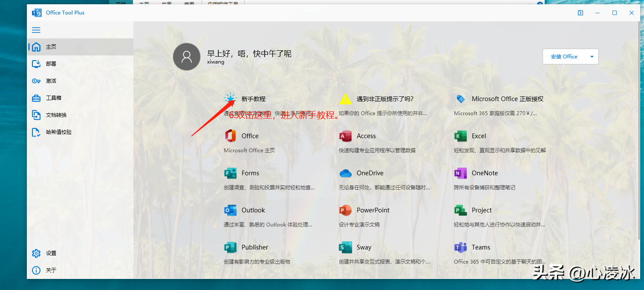Open the 文档转换 document conversion icon
This screenshot has width=644, height=290.
pyautogui.click(x=36, y=115)
